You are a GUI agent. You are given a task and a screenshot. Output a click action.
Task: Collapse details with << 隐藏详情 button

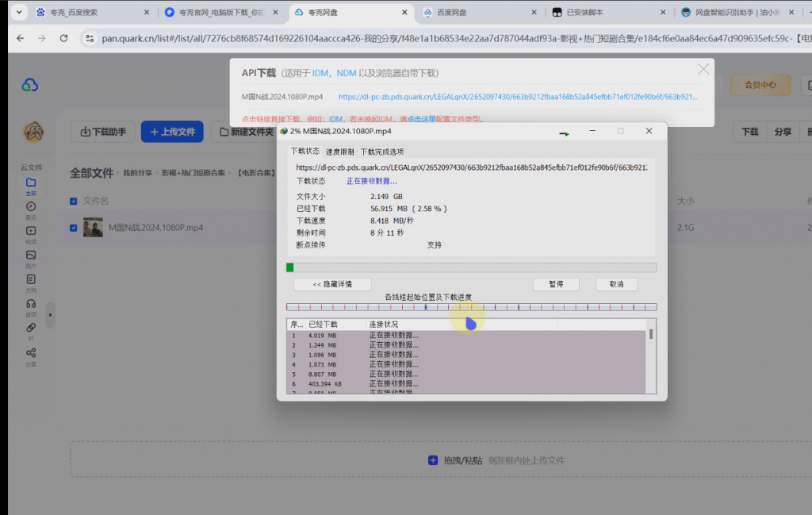tap(332, 284)
